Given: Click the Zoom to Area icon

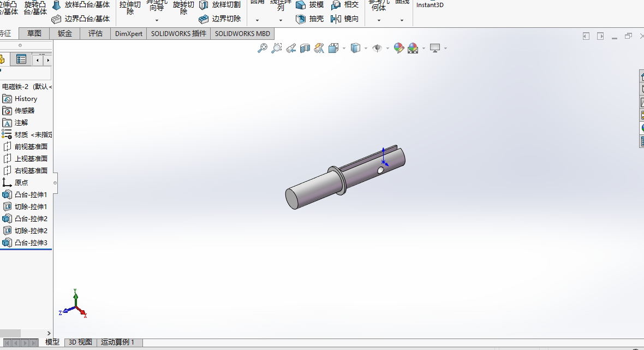Looking at the screenshot, I should (276, 48).
